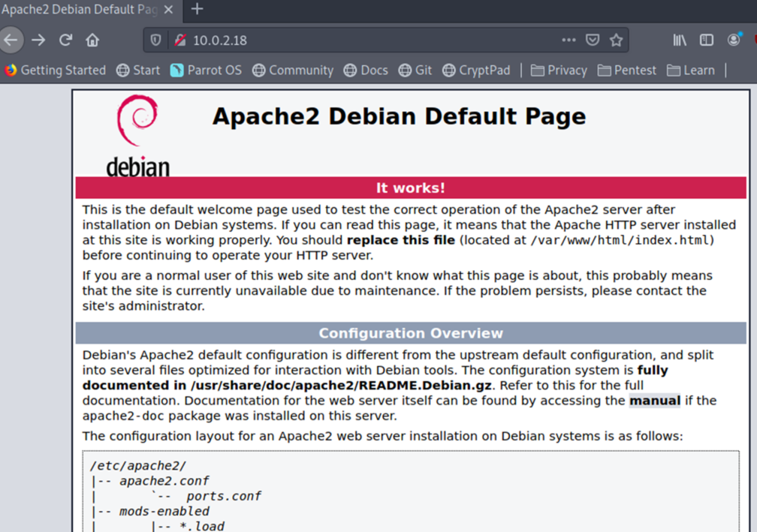This screenshot has height=532, width=757.
Task: Open the Git bookmark
Action: (x=415, y=71)
